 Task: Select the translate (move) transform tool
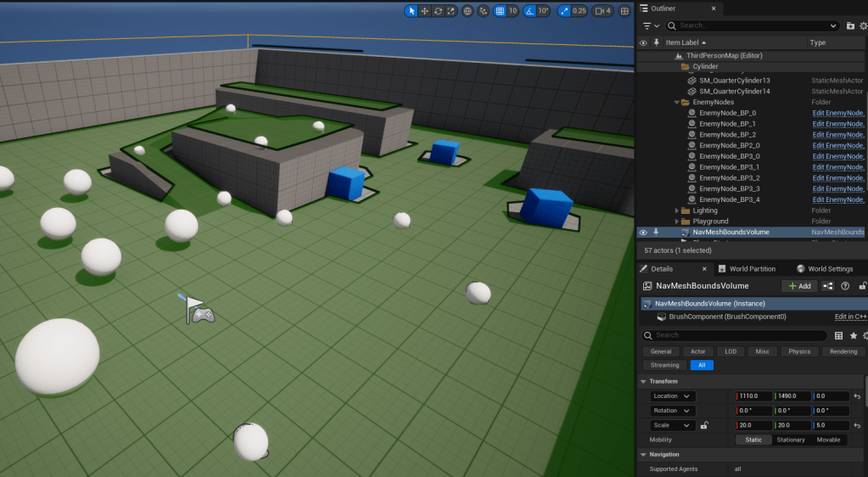coord(424,11)
